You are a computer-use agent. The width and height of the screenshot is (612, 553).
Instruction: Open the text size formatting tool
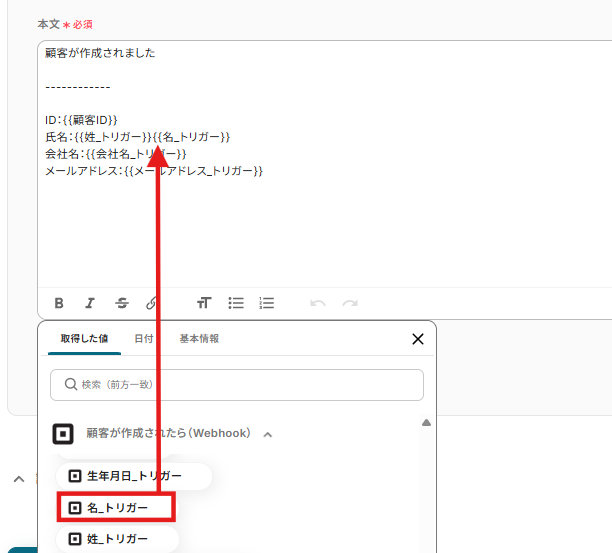(204, 303)
